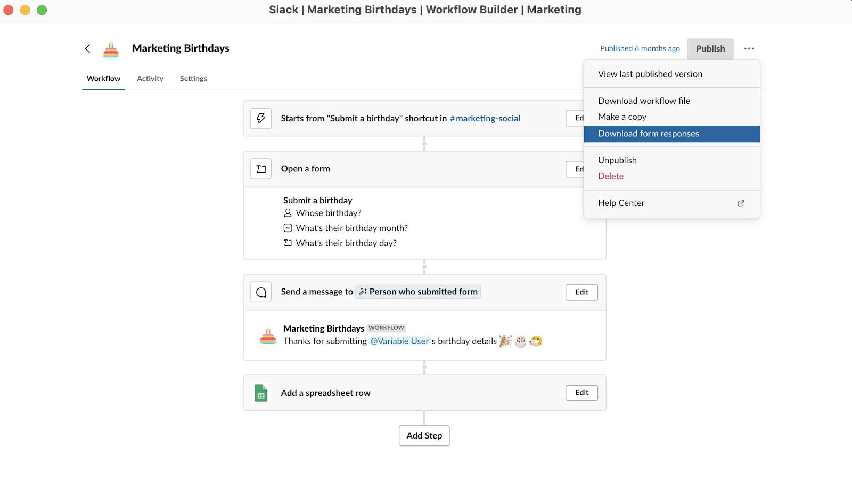The width and height of the screenshot is (852, 504).
Task: Open Help Center from the menu
Action: point(671,203)
